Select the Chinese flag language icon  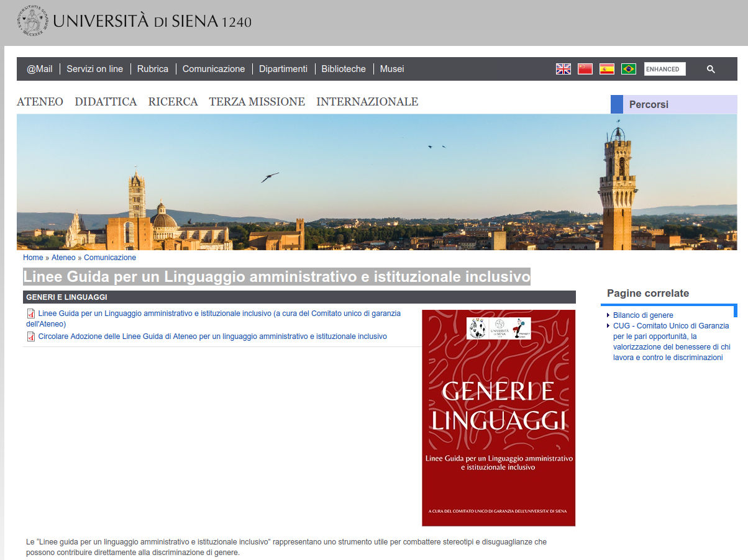pos(585,69)
